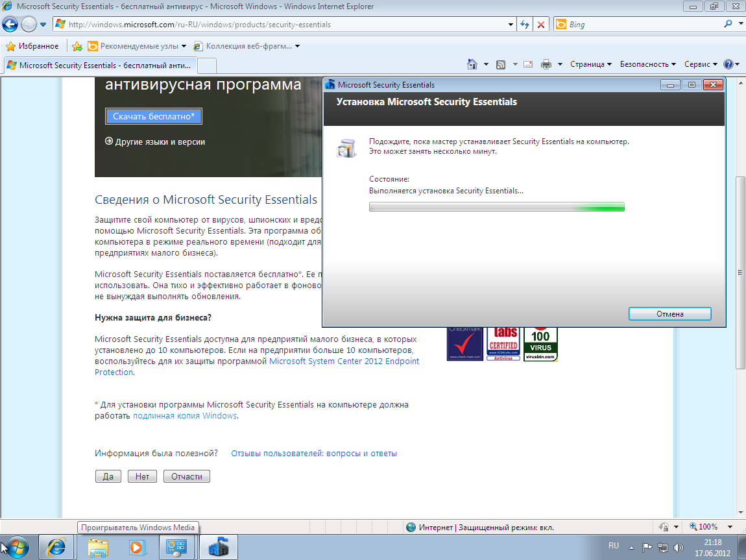
Task: Click the Нет feedback button
Action: point(142,476)
